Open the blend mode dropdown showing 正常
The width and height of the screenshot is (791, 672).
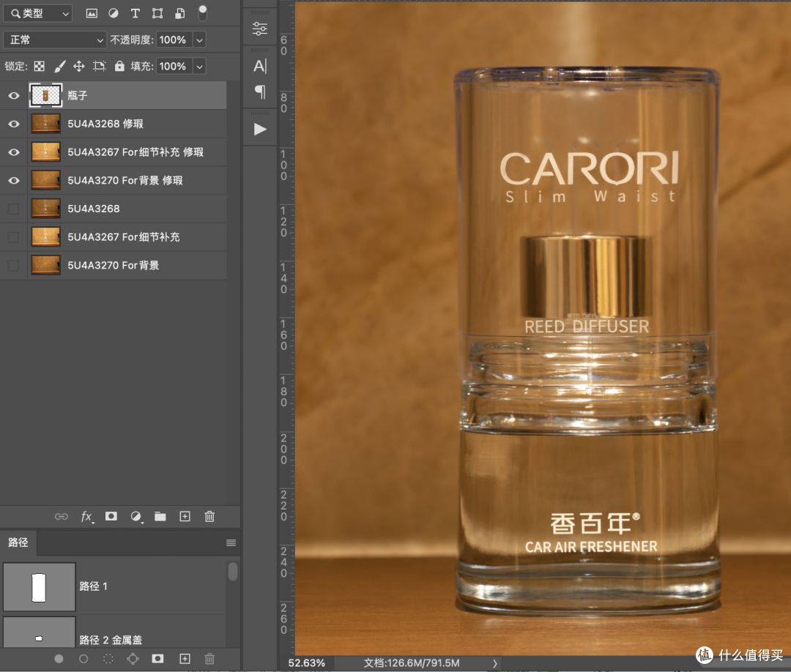54,40
